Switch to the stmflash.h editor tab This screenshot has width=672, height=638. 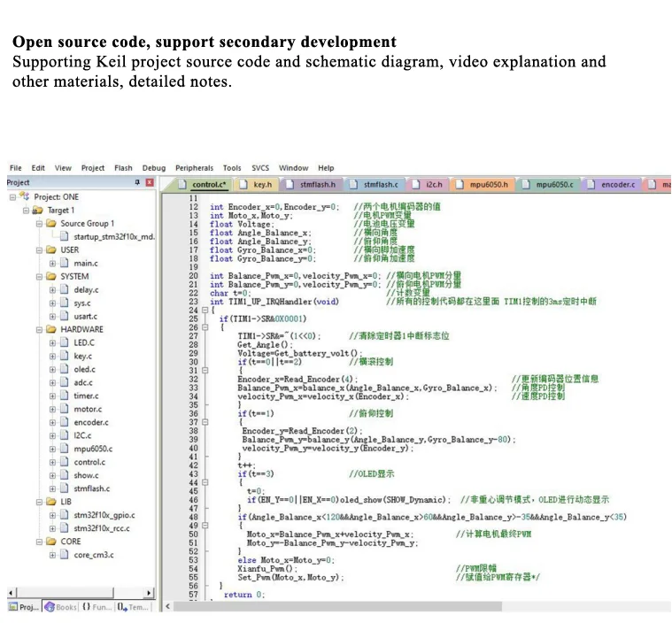click(313, 184)
